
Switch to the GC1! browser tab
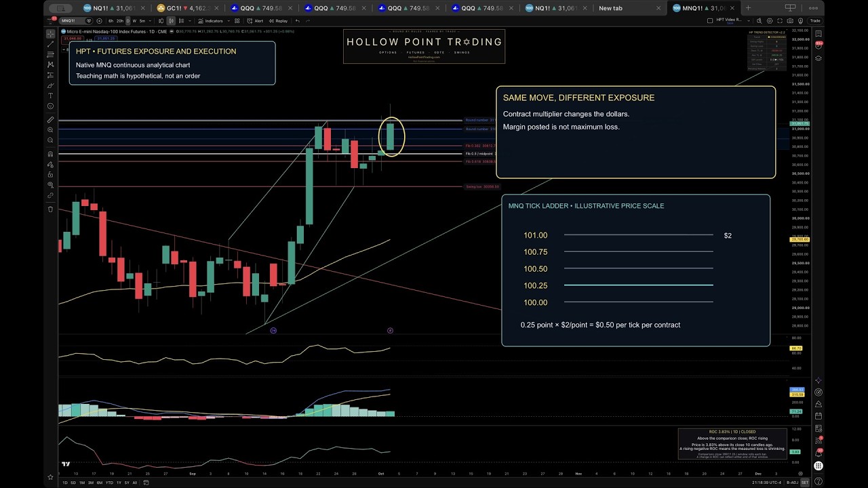point(185,8)
